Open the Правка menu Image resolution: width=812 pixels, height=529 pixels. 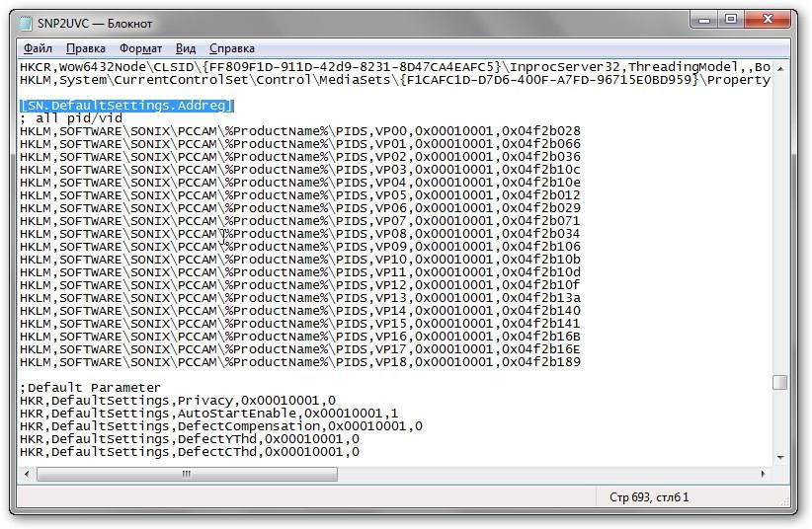[x=86, y=48]
